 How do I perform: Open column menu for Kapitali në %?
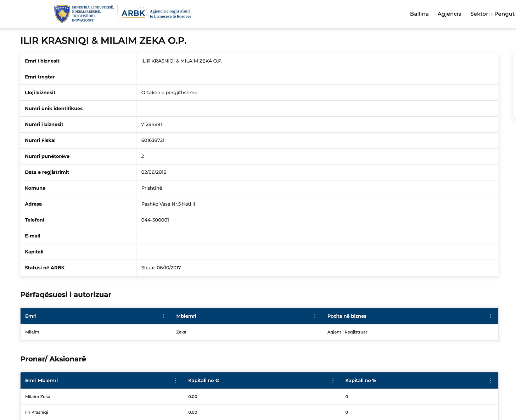click(x=490, y=381)
